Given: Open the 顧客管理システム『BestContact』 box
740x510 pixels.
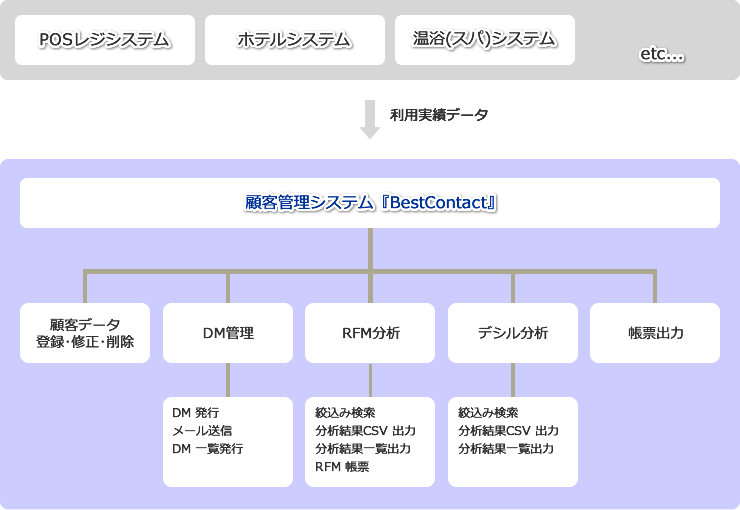Looking at the screenshot, I should (370, 203).
